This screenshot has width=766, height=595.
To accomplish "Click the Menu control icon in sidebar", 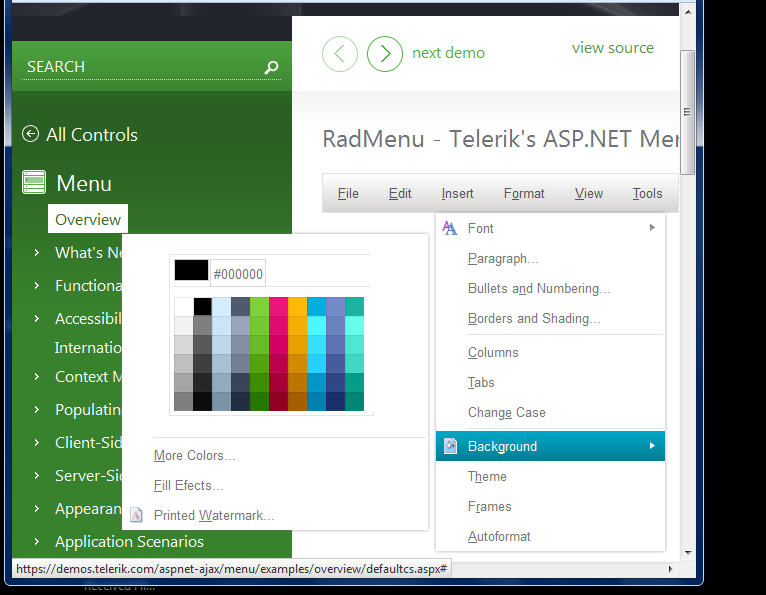I will (x=34, y=182).
